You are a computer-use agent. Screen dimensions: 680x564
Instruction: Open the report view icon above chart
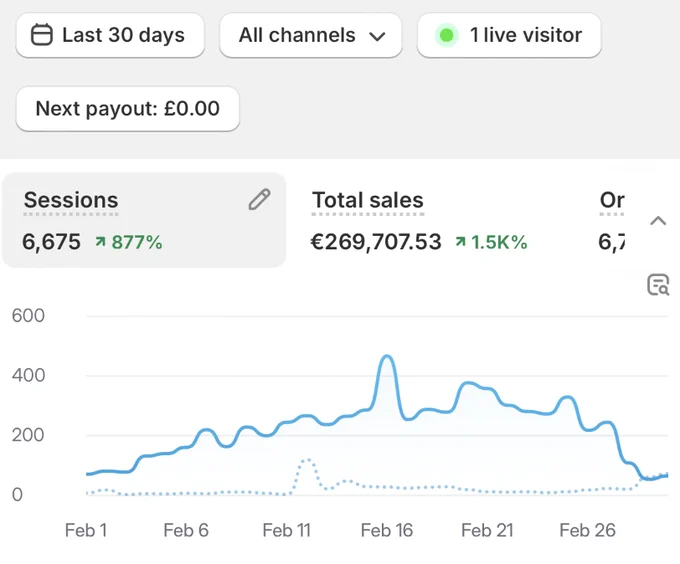coord(658,285)
